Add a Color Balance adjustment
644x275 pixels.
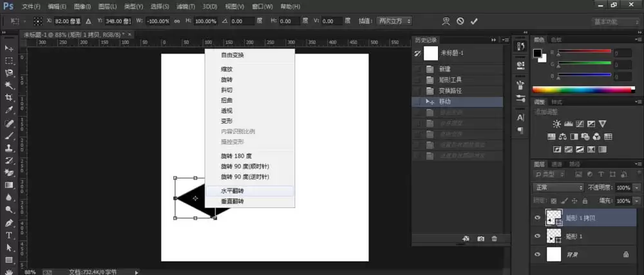click(563, 137)
